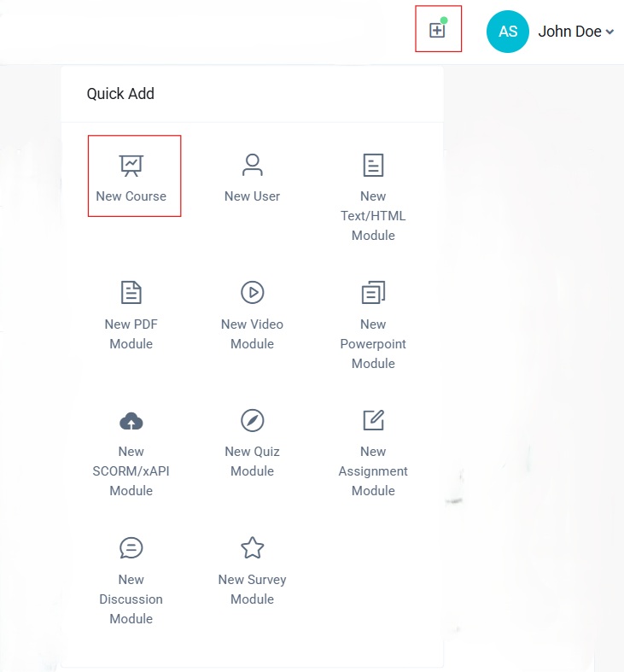Click the New PDF Module label
Viewport: 624px width, 672px height.
[x=131, y=334]
